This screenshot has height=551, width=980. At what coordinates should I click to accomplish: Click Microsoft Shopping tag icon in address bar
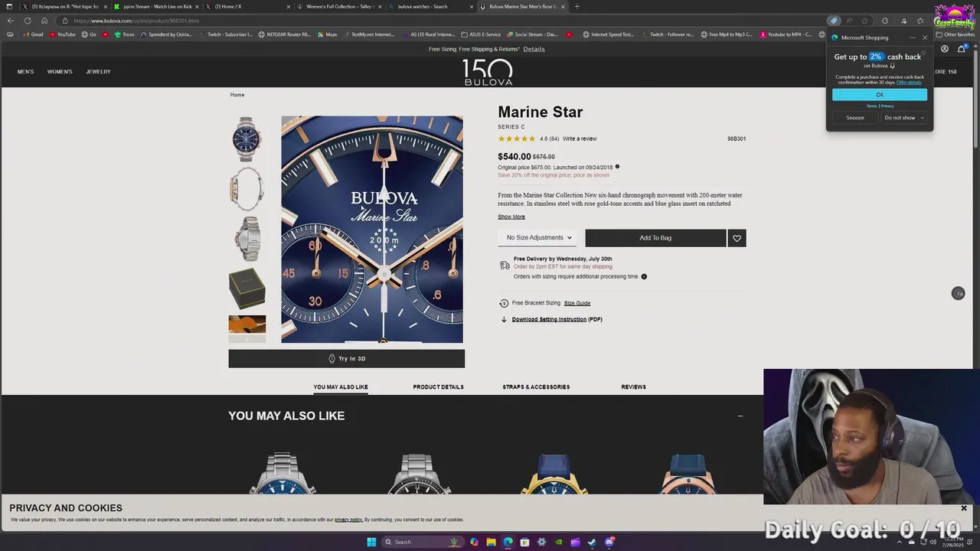click(834, 21)
